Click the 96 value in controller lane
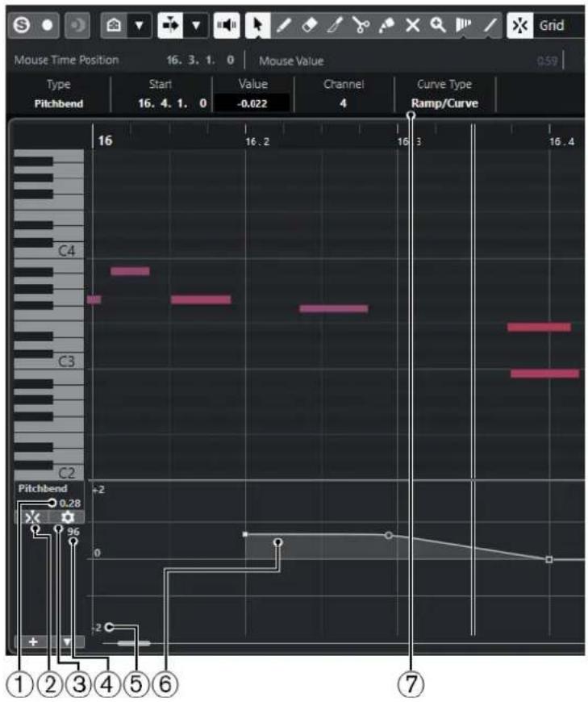588x702 pixels. click(x=73, y=532)
